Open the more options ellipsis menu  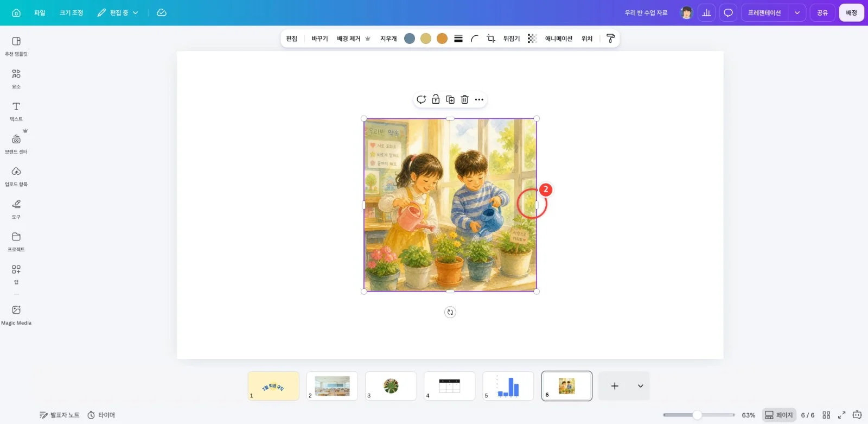click(479, 99)
